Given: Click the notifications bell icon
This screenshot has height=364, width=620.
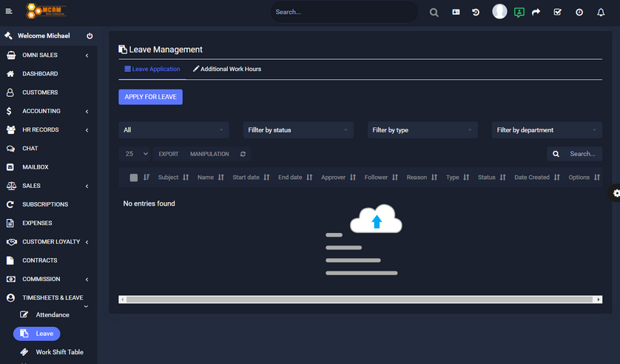Looking at the screenshot, I should tap(601, 13).
